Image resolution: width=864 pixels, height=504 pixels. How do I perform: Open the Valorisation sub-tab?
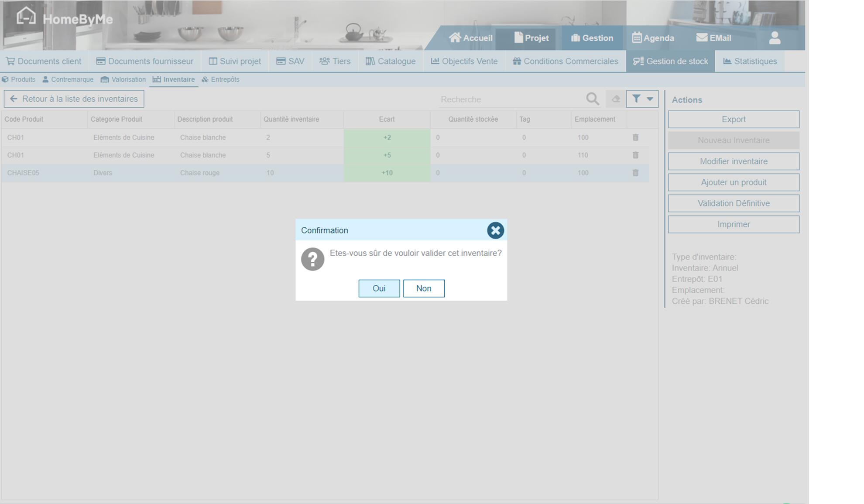123,79
